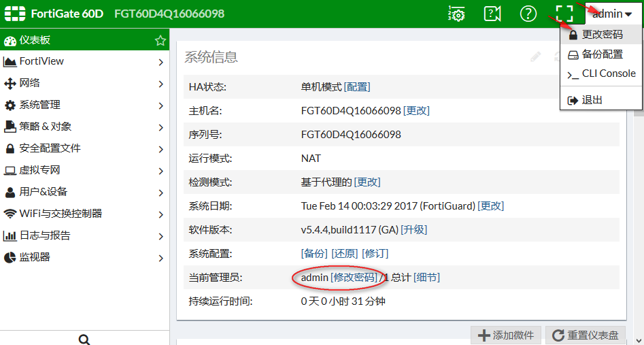The width and height of the screenshot is (644, 345).
Task: Click the 虚拟专网 laptop icon
Action: [10, 171]
